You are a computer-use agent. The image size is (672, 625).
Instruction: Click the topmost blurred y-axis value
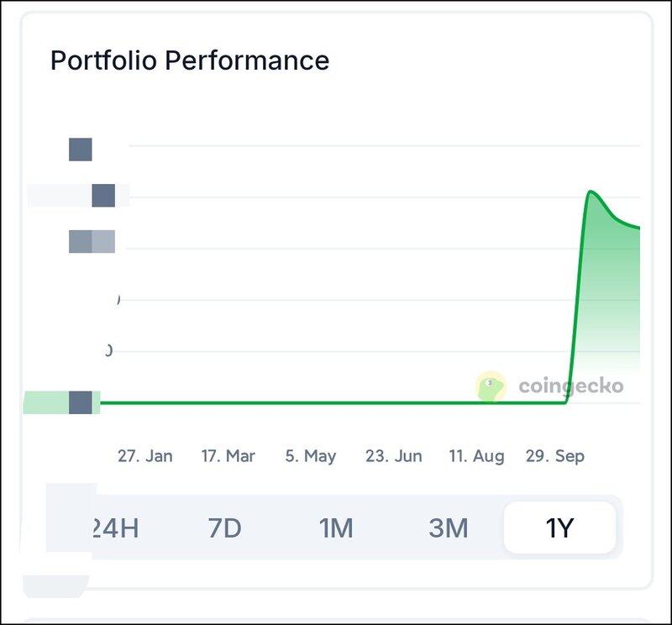point(81,150)
